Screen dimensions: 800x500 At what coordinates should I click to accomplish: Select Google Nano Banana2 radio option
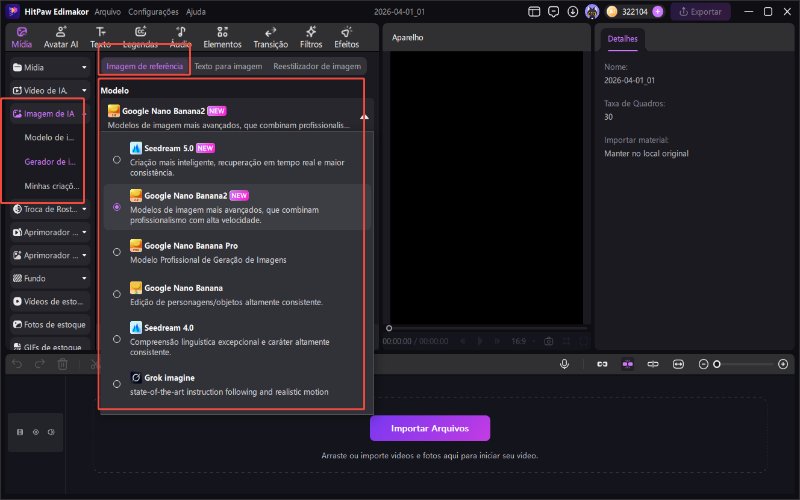pyautogui.click(x=117, y=207)
